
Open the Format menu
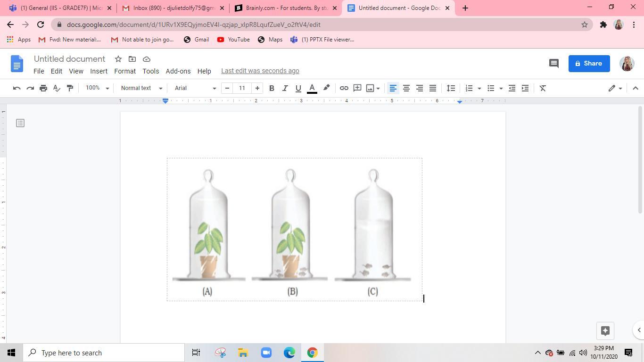(125, 71)
